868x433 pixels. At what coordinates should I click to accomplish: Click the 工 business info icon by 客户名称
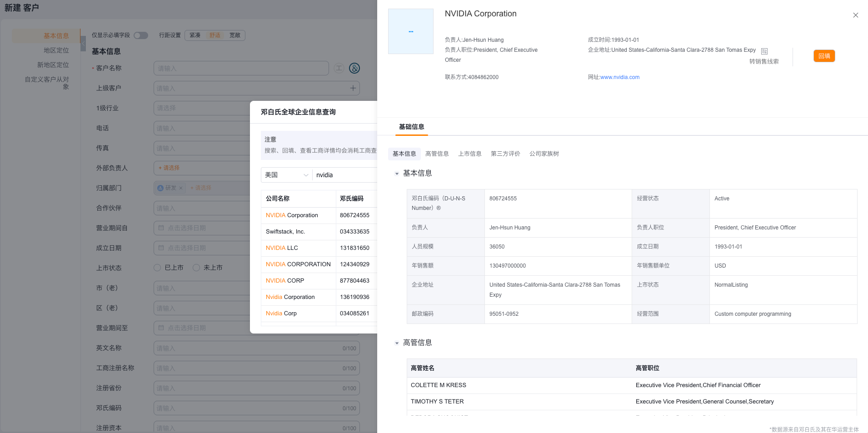(339, 68)
